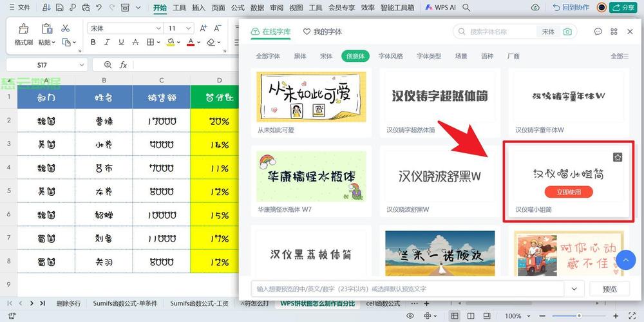Click the search magnifier next to WPS AI

(466, 7)
